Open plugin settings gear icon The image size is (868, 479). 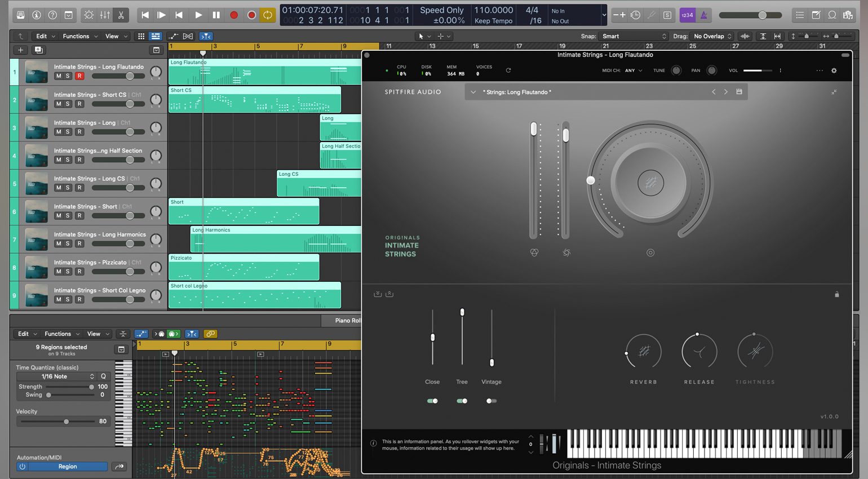click(x=834, y=70)
